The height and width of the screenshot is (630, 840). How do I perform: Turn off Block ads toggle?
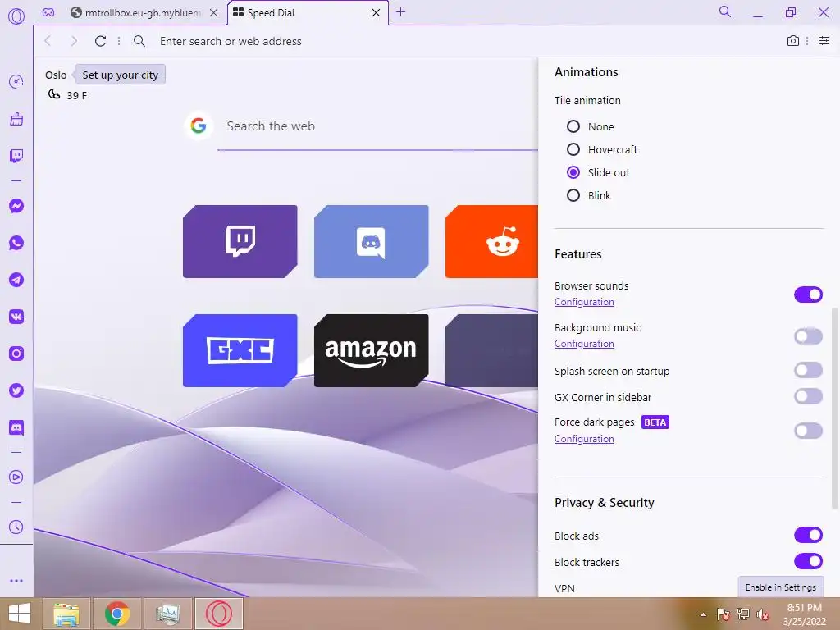click(x=808, y=535)
